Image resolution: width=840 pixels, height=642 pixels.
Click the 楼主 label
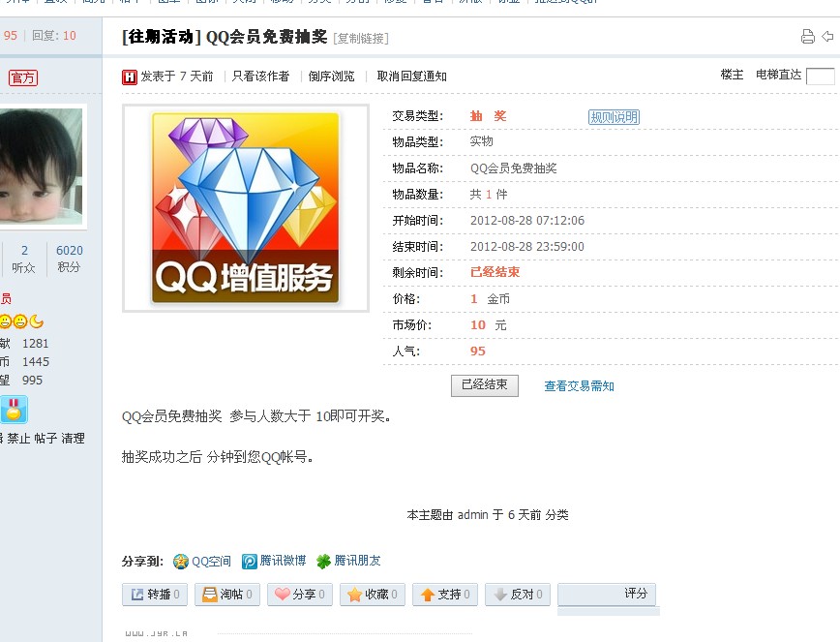click(732, 75)
